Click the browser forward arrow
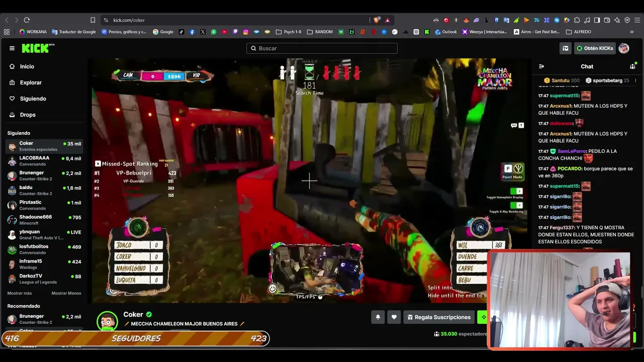Screen dimensions: 644x362 pyautogui.click(x=16, y=20)
